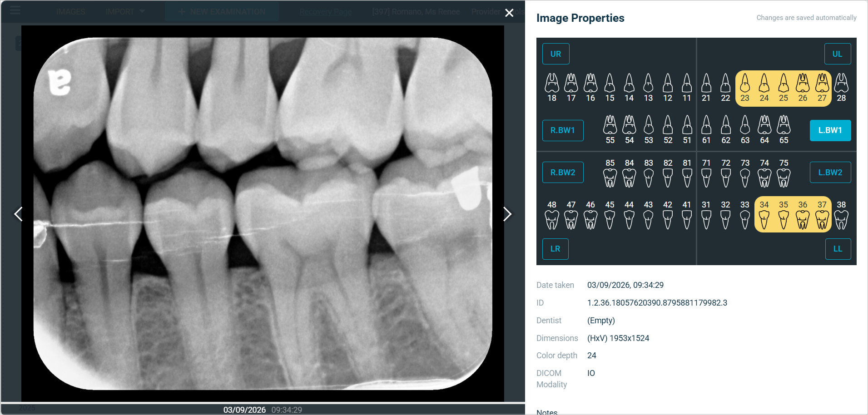
Task: Open the IMPORT dropdown menu
Action: click(x=125, y=11)
